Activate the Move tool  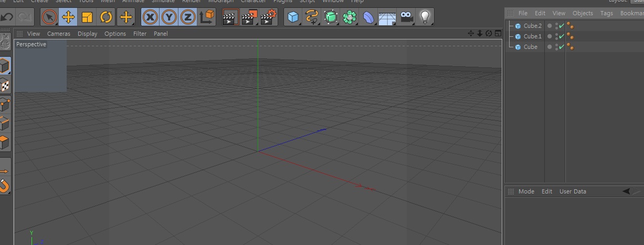pyautogui.click(x=68, y=17)
